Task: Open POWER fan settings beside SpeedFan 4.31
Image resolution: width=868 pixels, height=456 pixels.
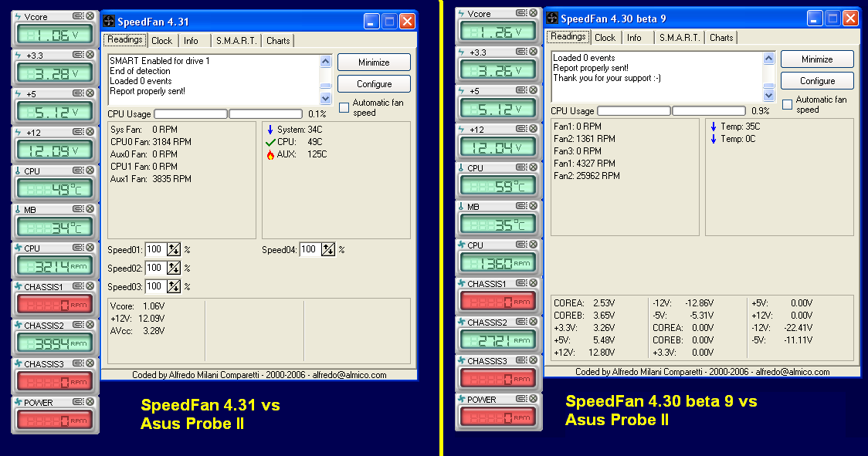Action: pos(78,402)
